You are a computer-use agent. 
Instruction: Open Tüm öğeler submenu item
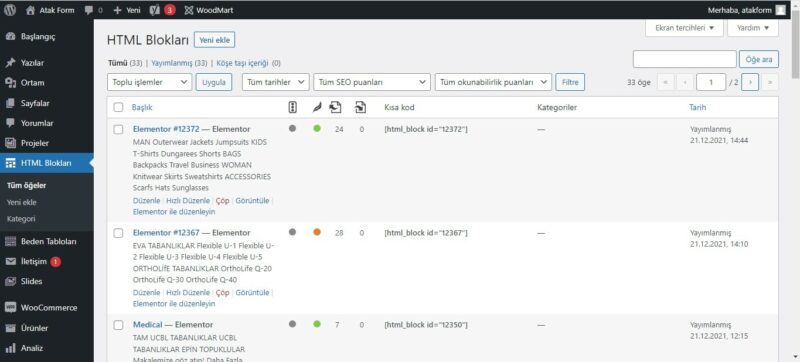[x=26, y=186]
